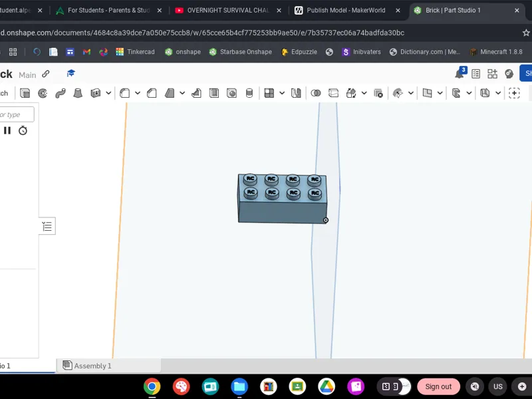Select the Transform tool

[351, 93]
